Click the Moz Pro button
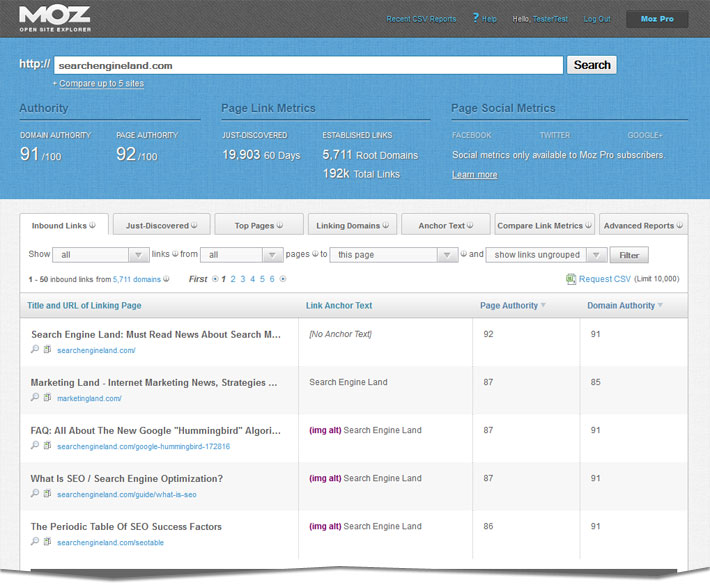 tap(657, 19)
